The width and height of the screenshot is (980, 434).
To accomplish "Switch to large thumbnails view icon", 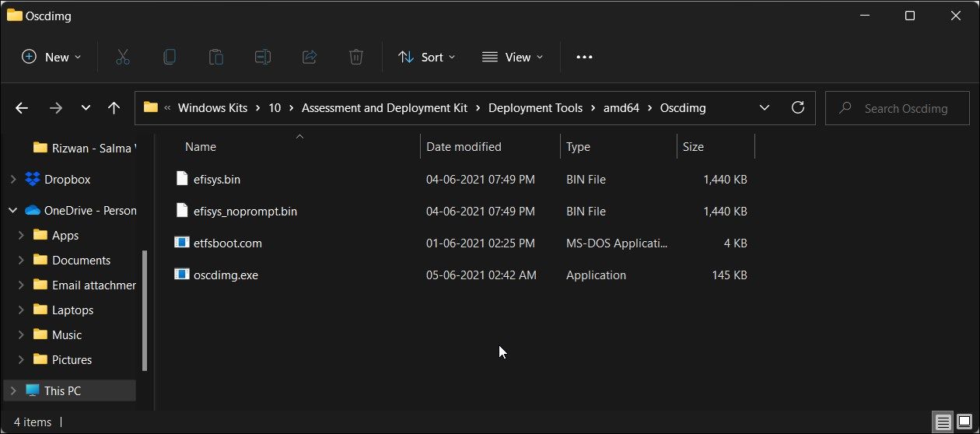I will point(964,422).
